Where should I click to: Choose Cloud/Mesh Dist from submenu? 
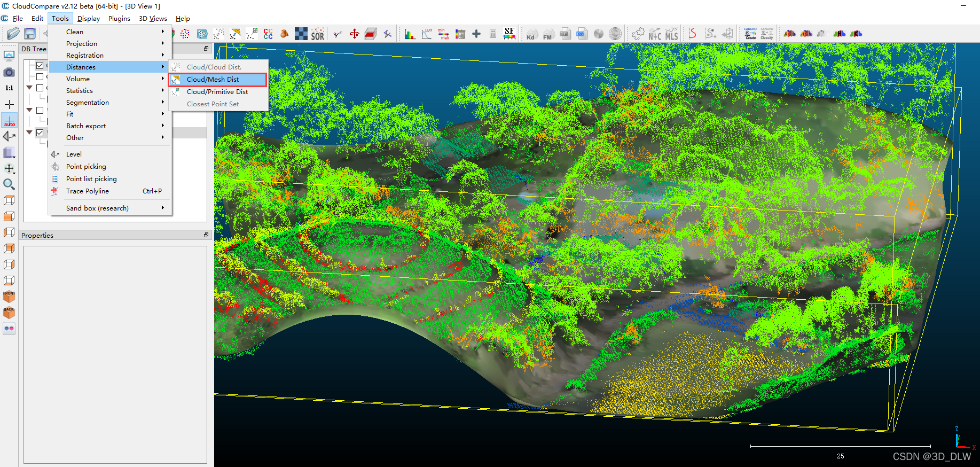click(x=218, y=79)
